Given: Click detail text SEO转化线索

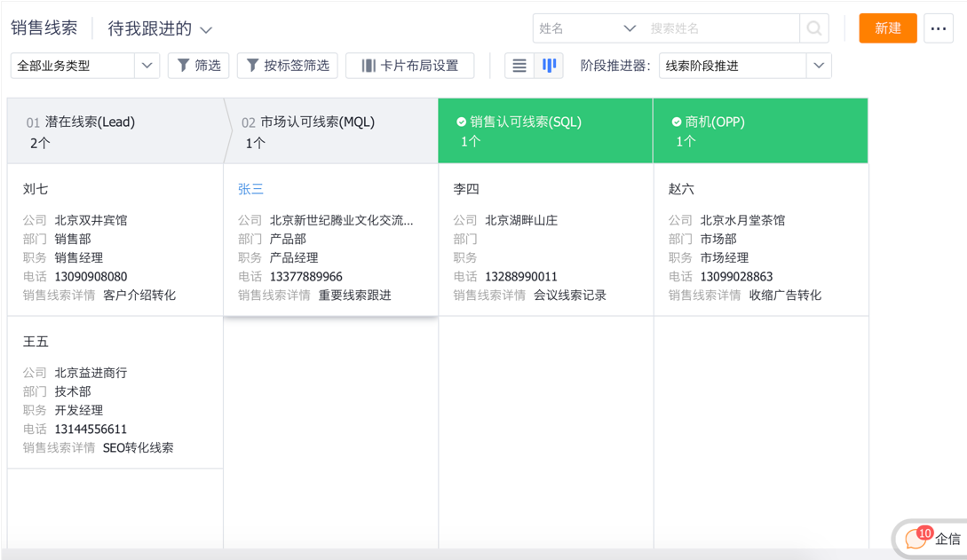Looking at the screenshot, I should [x=139, y=448].
